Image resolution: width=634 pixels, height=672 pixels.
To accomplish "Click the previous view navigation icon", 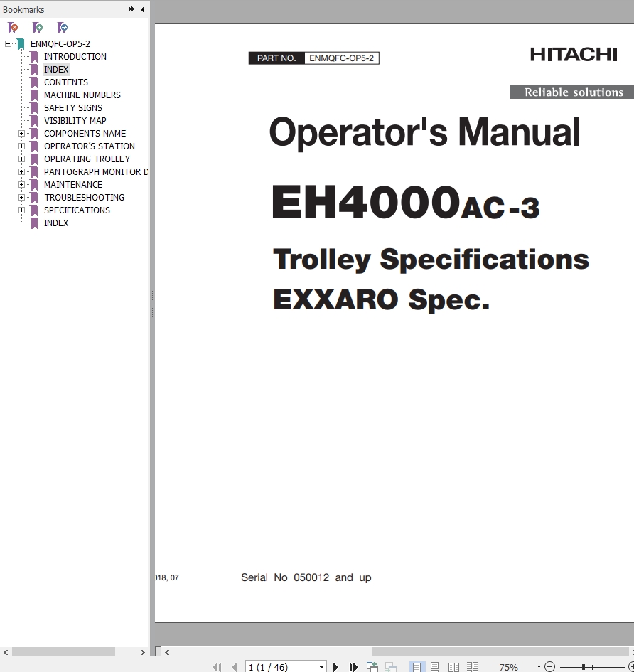I will tap(372, 667).
